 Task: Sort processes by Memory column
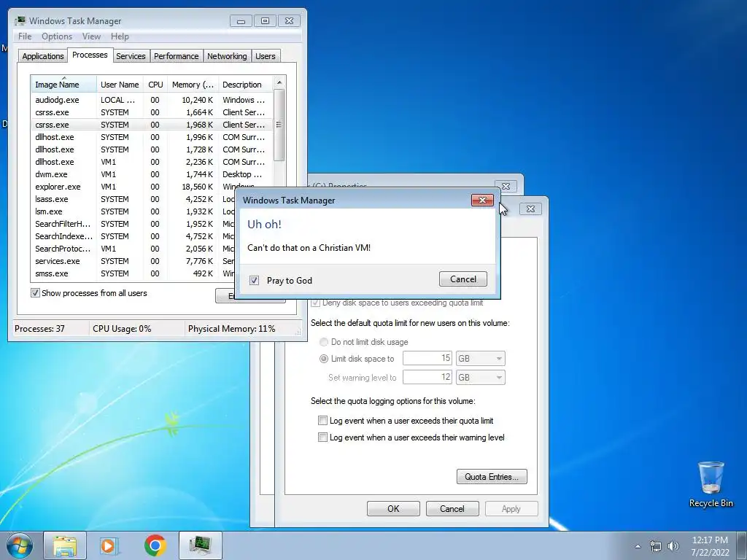pyautogui.click(x=193, y=85)
